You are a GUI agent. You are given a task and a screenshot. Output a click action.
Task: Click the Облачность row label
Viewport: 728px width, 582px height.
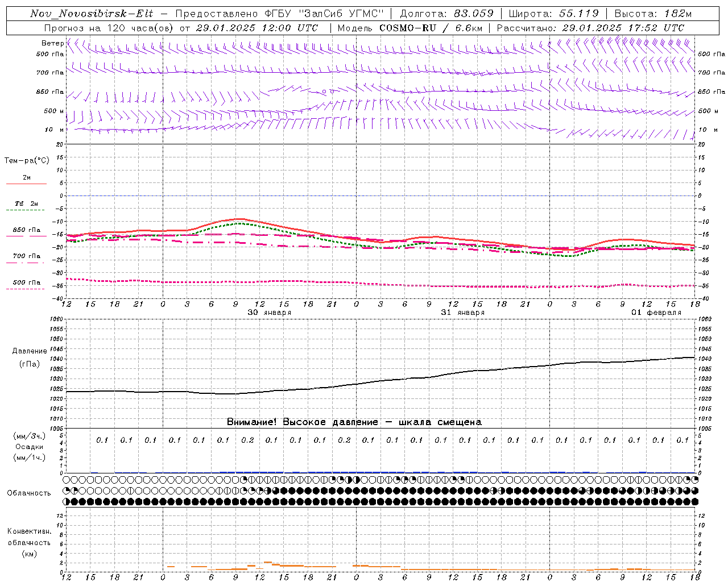tap(29, 493)
